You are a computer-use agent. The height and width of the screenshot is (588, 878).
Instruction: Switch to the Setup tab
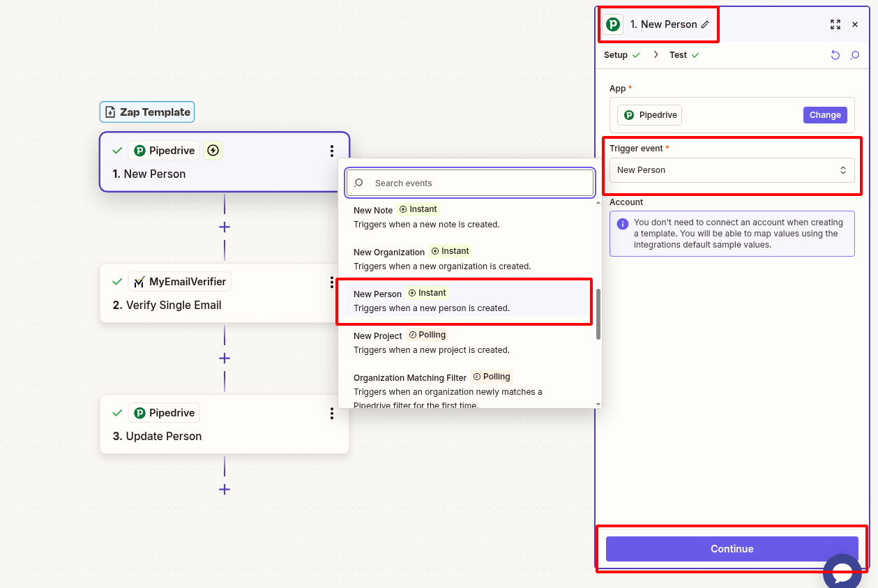(614, 54)
